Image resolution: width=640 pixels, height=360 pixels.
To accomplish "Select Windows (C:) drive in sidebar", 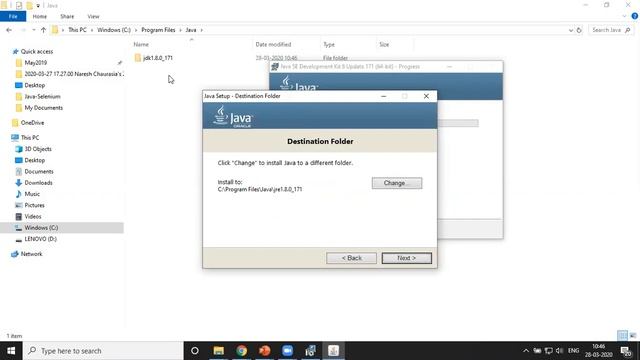I will tap(41, 227).
